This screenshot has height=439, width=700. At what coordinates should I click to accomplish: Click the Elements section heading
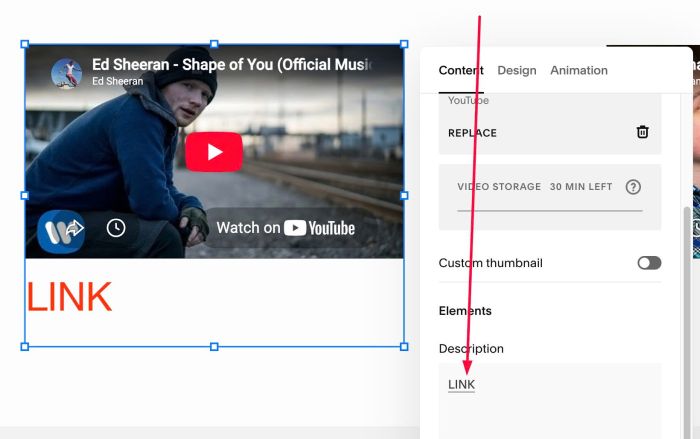[465, 311]
